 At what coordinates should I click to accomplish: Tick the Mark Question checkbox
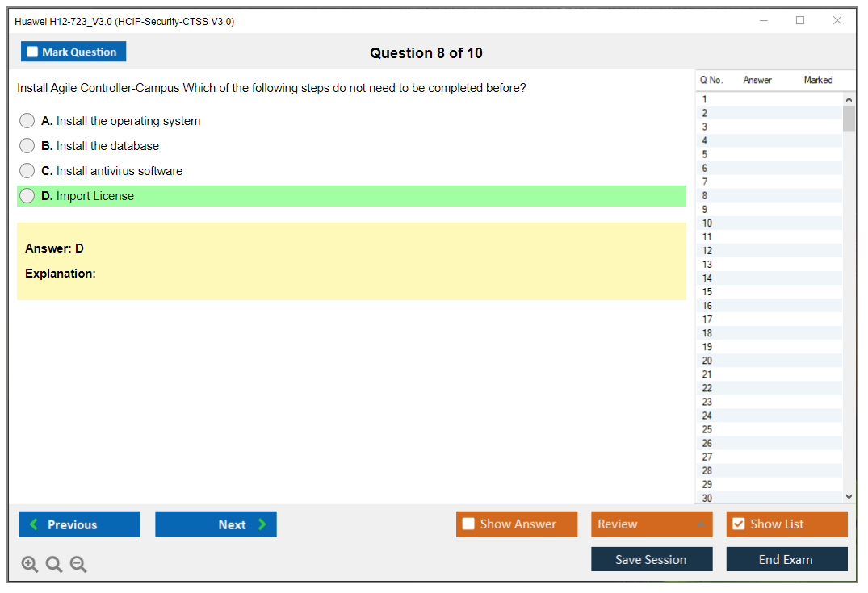click(32, 52)
